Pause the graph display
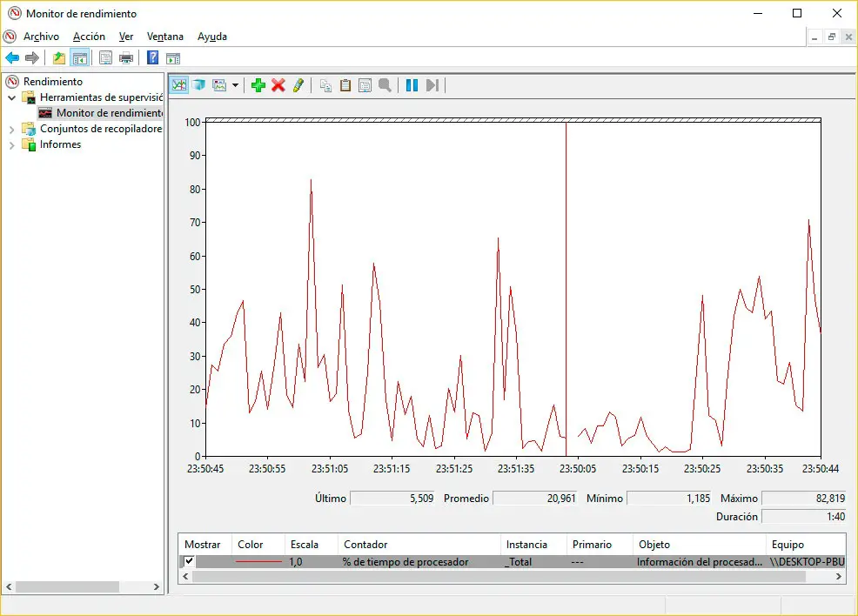858x616 pixels. [412, 85]
